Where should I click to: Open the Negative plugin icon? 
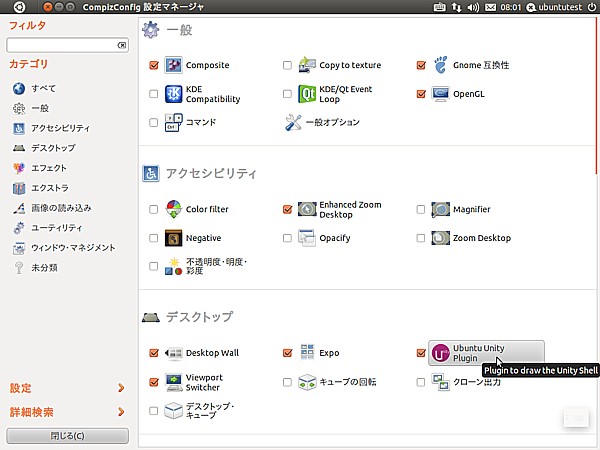[x=173, y=238]
